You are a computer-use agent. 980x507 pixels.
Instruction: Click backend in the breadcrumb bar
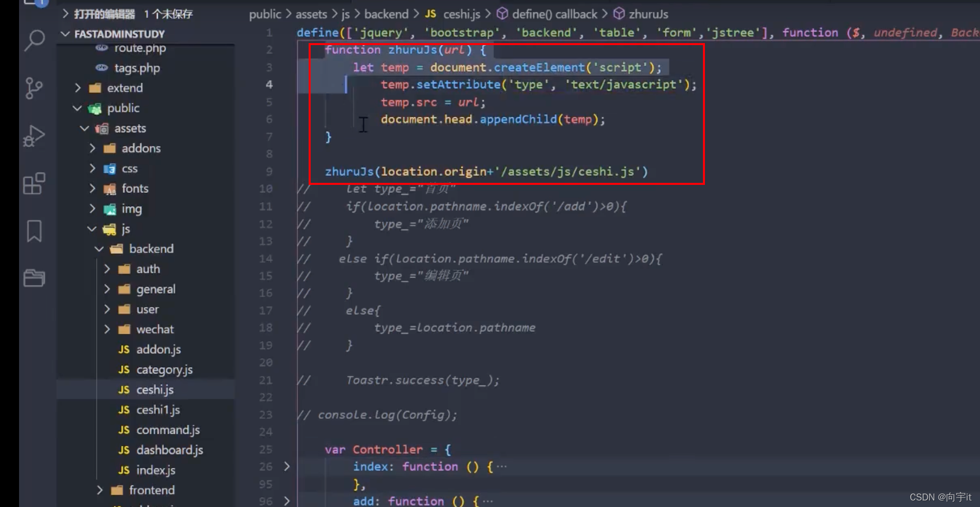tap(386, 14)
